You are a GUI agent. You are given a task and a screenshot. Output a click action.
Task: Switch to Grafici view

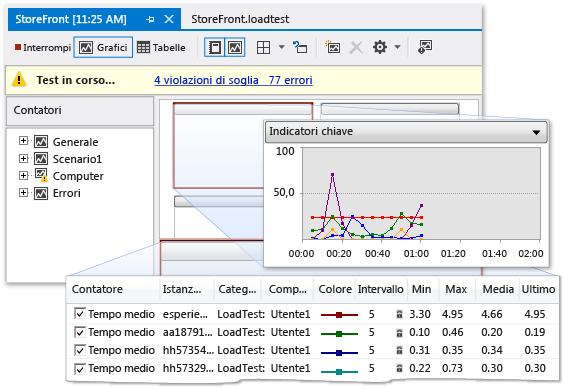click(x=103, y=47)
